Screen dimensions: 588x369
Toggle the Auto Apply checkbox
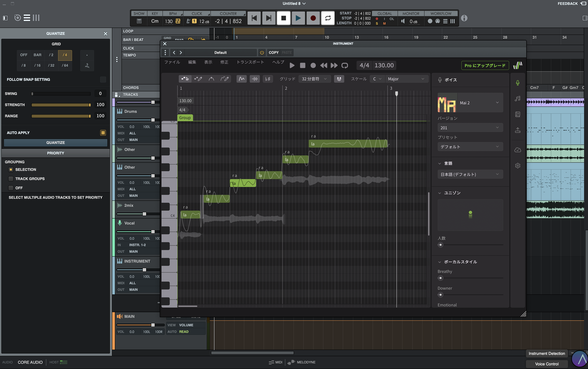click(103, 133)
